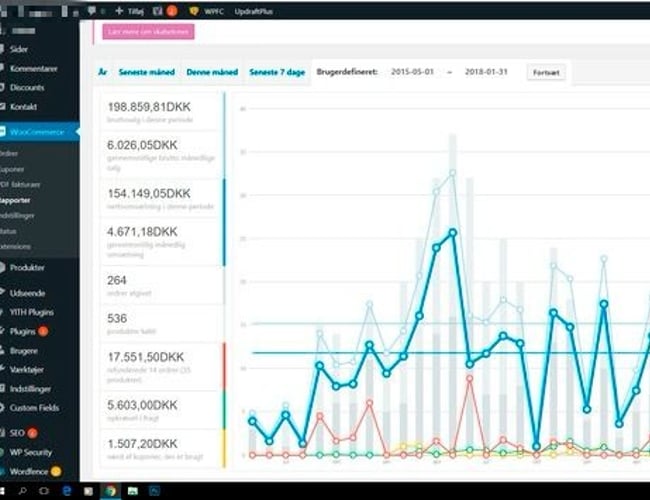
Task: Expand the WooCommerce sidebar menu
Action: pyautogui.click(x=37, y=132)
